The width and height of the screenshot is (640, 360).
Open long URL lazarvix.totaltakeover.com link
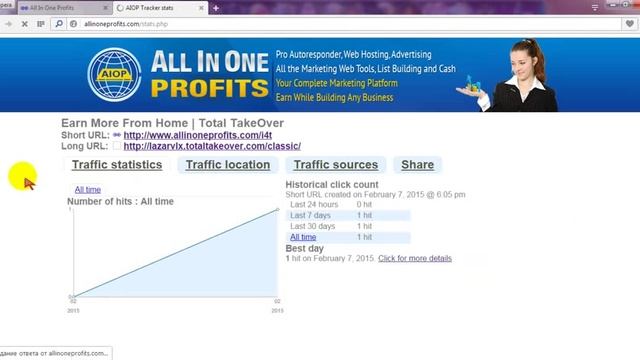[x=212, y=146]
